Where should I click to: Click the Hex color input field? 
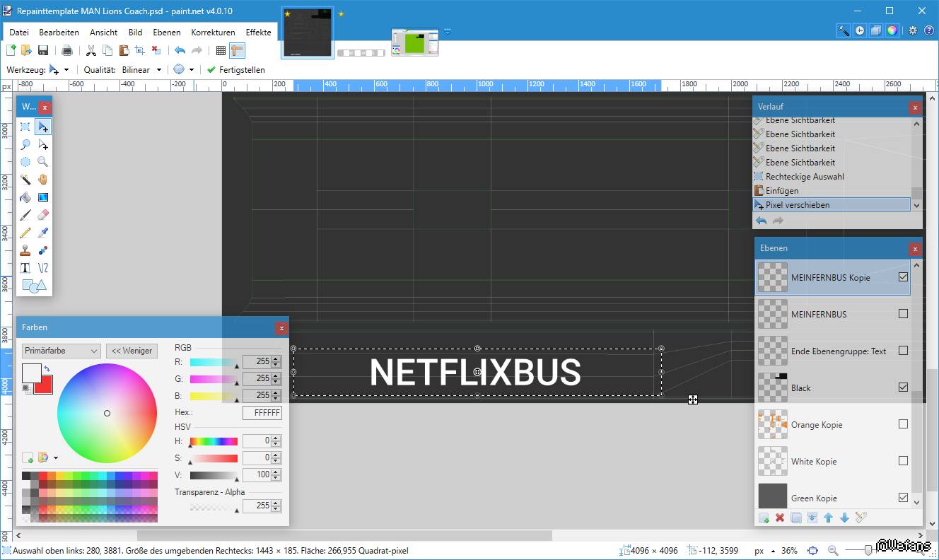coord(262,412)
